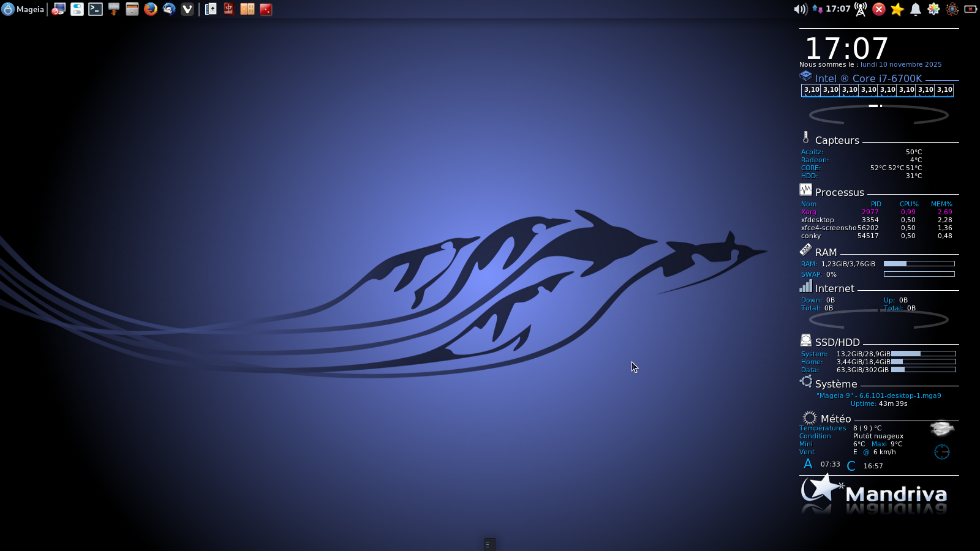Screen dimensions: 980x551
Task: Launch the red dice game
Action: click(x=266, y=9)
